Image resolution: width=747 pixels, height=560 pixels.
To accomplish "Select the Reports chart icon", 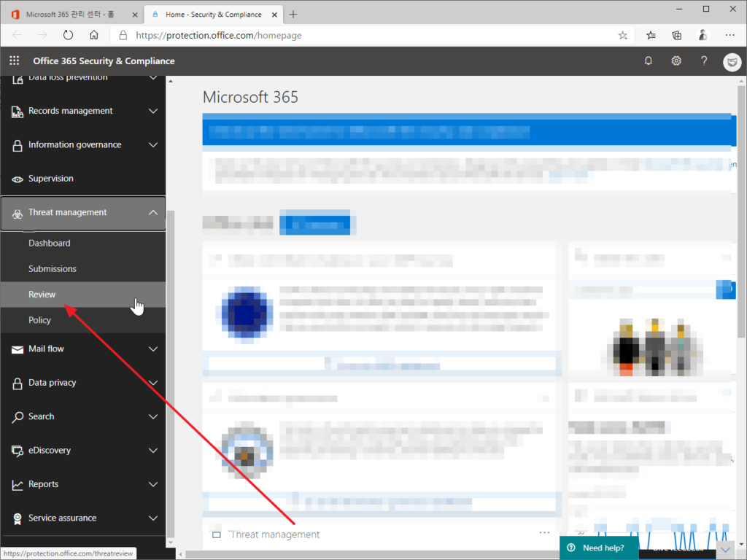I will 16,484.
